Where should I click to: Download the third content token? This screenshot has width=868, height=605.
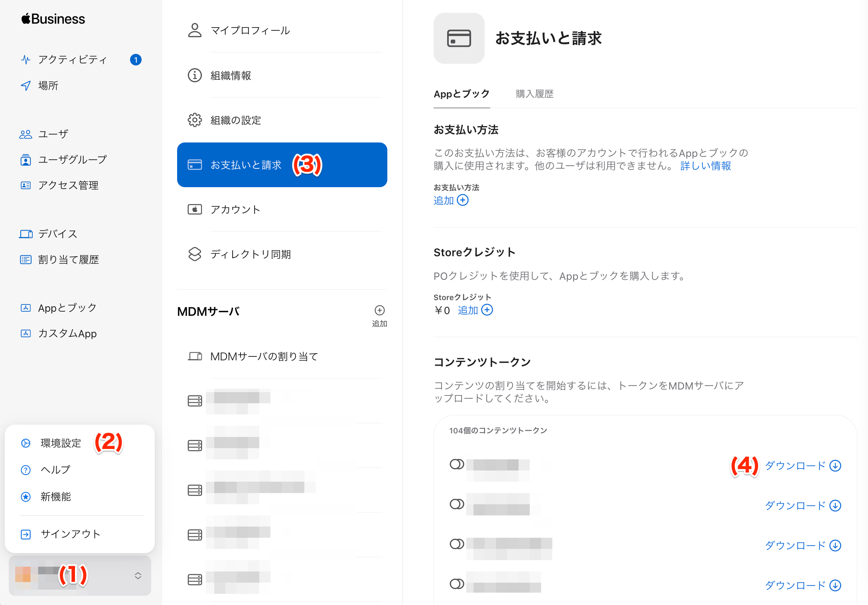coord(803,546)
